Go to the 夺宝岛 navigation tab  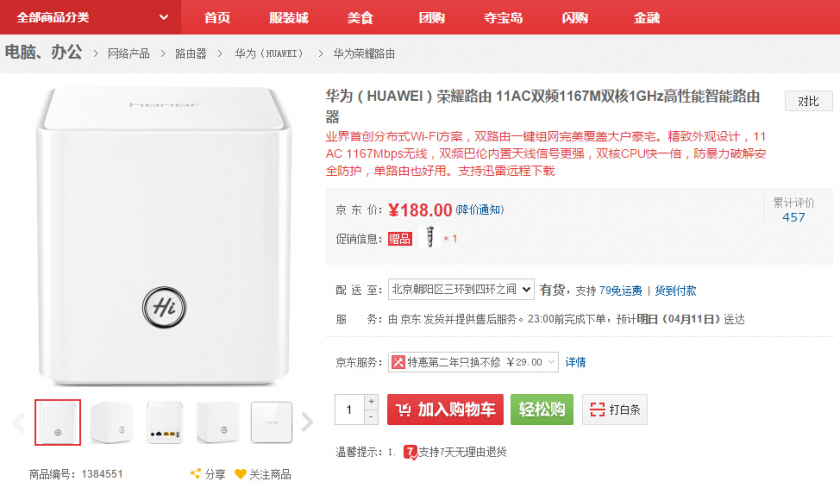[503, 17]
